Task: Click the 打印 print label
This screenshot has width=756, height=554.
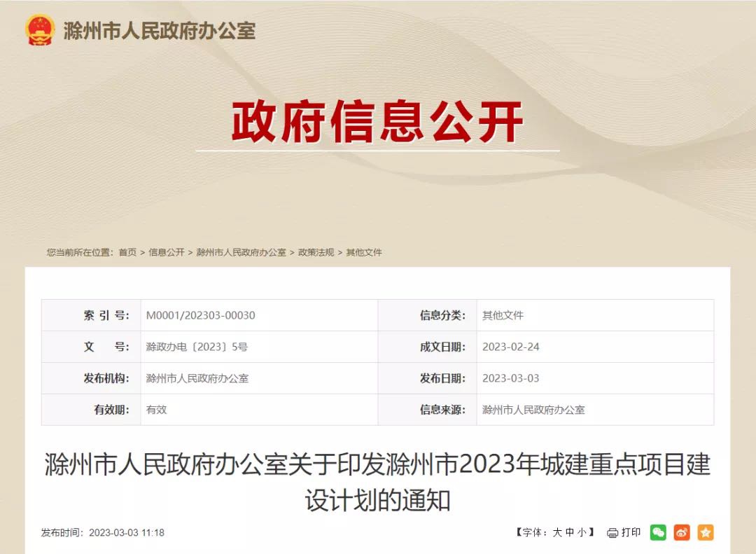Action: 631,532
